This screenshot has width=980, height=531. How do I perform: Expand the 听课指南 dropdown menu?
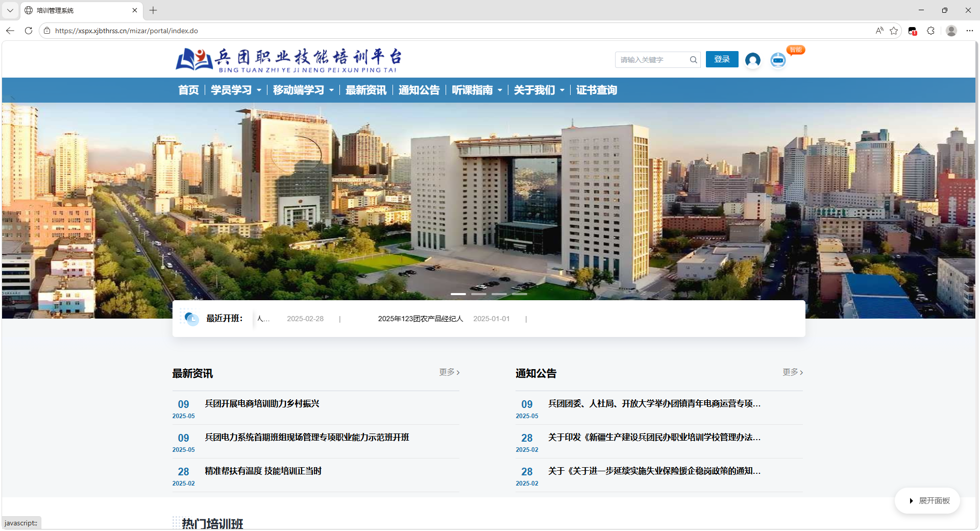pos(477,90)
